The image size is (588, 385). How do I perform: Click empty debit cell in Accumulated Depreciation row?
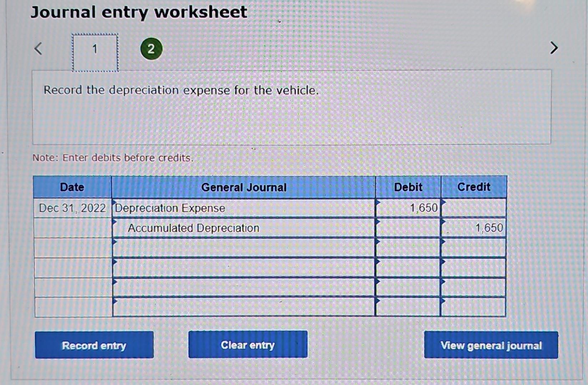pyautogui.click(x=408, y=228)
